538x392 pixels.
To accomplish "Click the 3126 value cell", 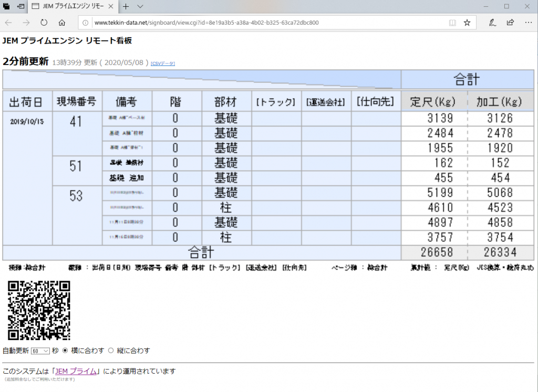I will (501, 119).
